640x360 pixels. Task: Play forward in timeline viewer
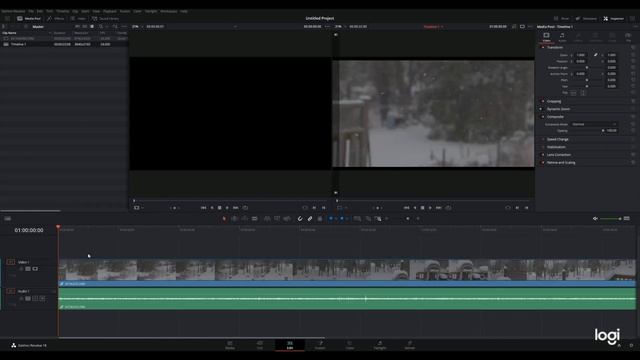pos(430,208)
